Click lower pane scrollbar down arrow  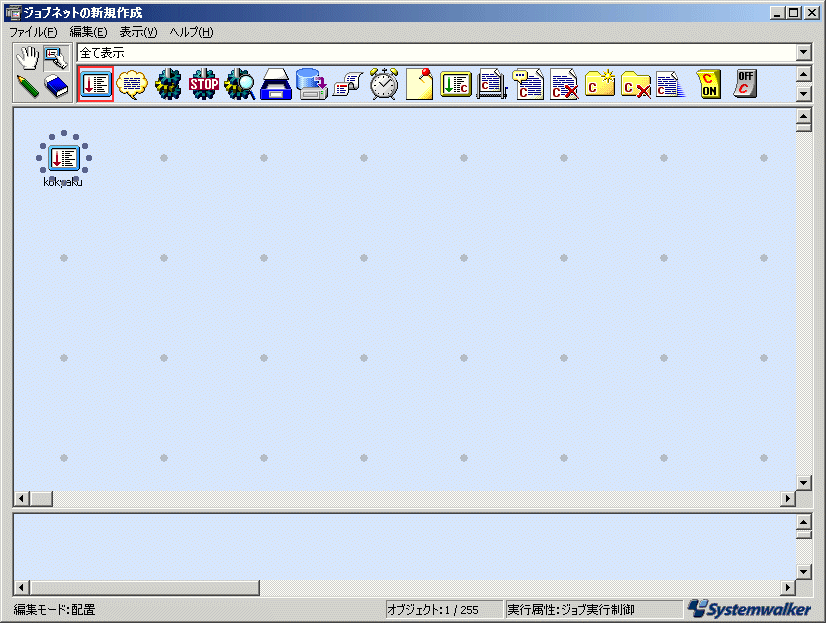(x=803, y=572)
